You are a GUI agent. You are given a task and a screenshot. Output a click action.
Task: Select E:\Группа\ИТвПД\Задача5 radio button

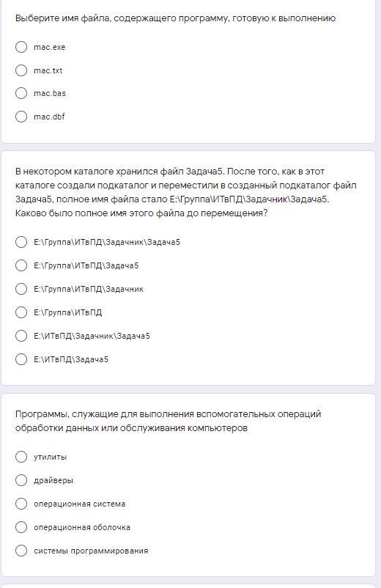21,265
